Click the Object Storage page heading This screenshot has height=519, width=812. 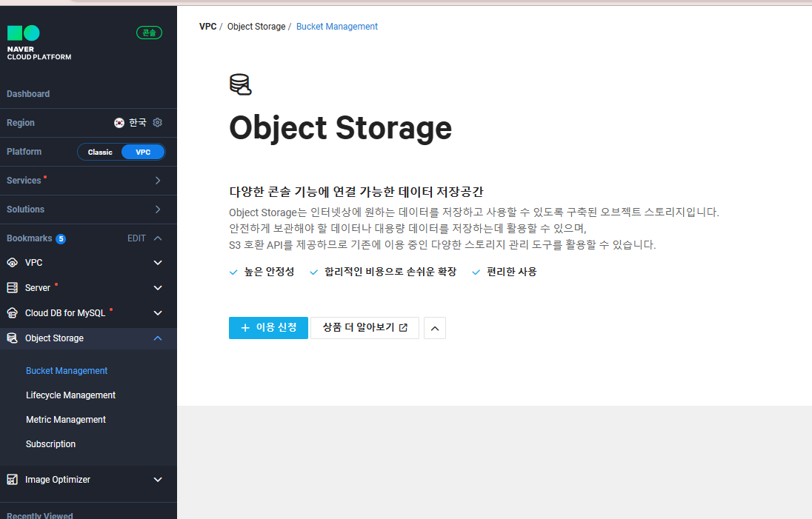click(341, 128)
